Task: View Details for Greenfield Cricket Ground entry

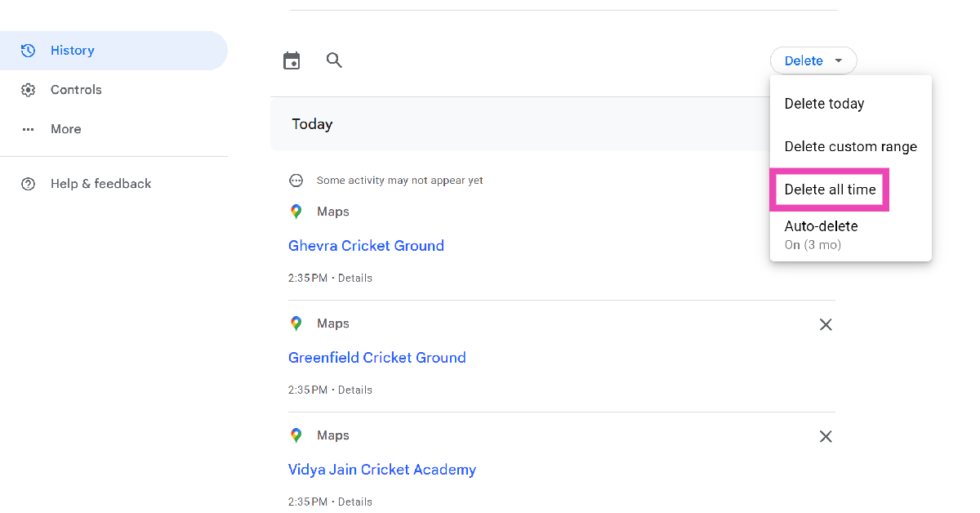Action: tap(355, 390)
